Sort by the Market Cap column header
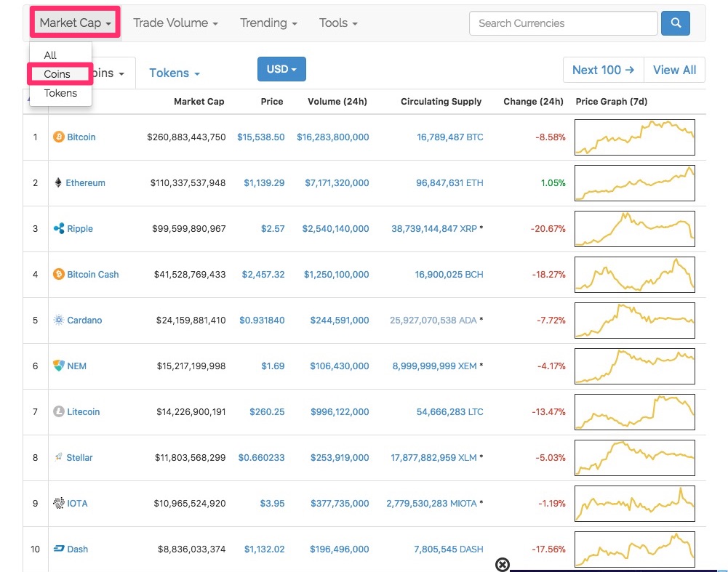The height and width of the screenshot is (572, 728). (199, 101)
